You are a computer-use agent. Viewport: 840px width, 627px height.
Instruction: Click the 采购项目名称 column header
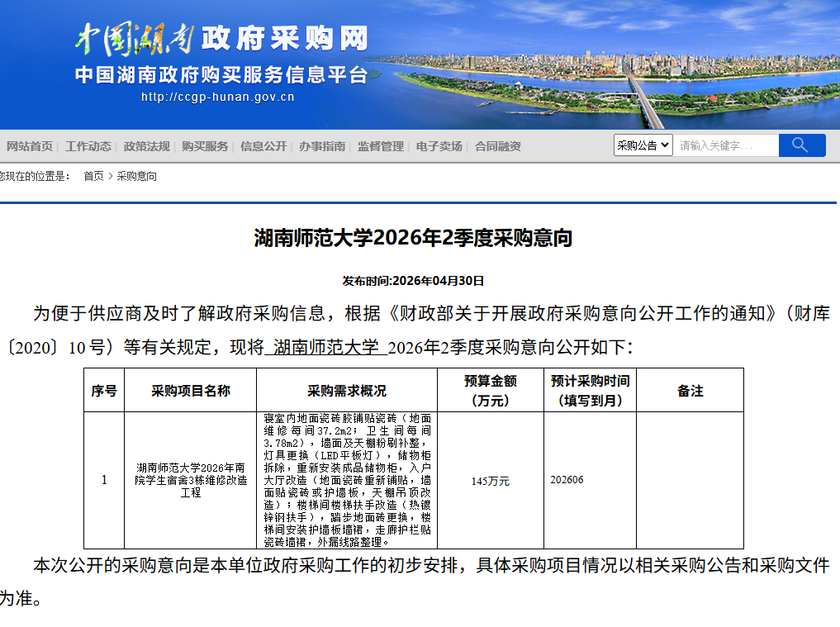coord(190,391)
